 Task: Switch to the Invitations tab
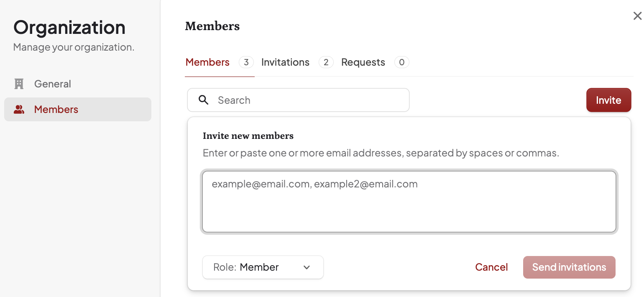(x=285, y=62)
